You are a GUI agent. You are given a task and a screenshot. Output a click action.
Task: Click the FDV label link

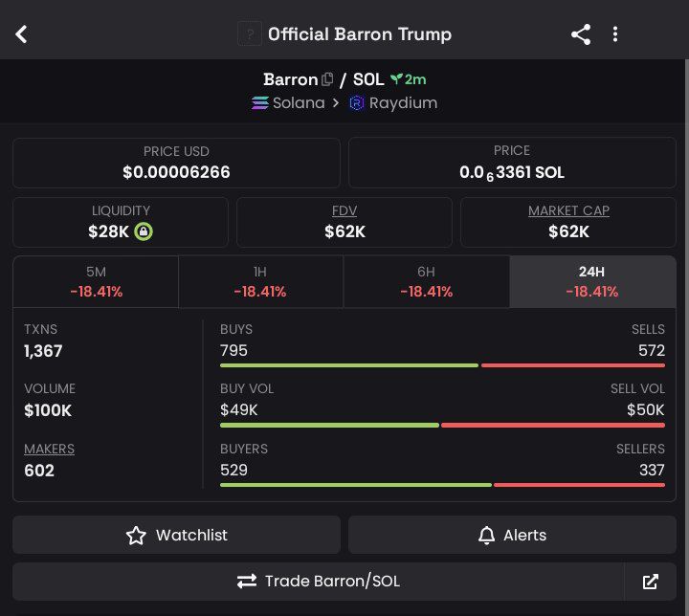(x=344, y=210)
